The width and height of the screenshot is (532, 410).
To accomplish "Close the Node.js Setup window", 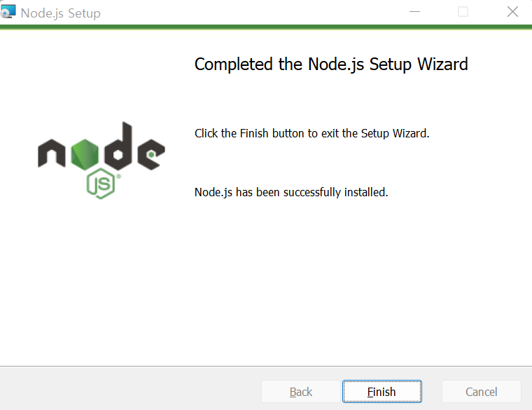I will pos(512,12).
